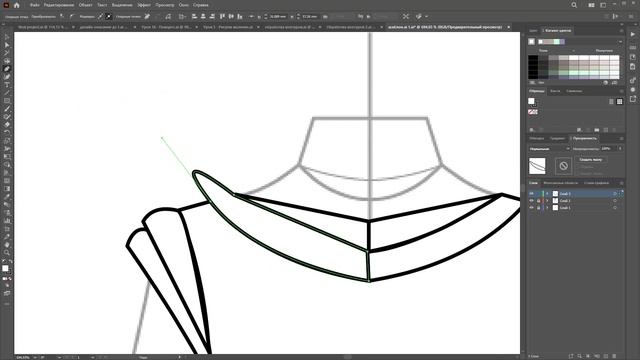The height and width of the screenshot is (360, 640).
Task: Toggle lock on Слой 1 layer
Action: (x=538, y=208)
